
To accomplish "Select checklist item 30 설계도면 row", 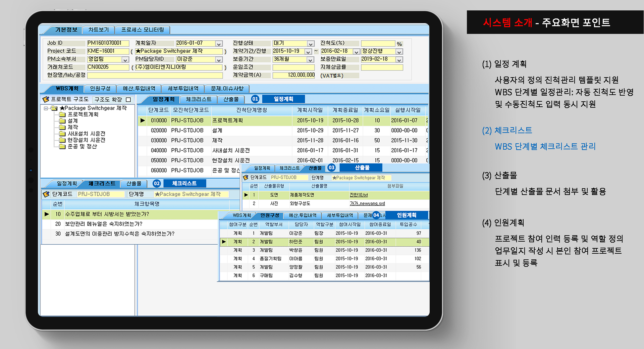I will pos(130,234).
